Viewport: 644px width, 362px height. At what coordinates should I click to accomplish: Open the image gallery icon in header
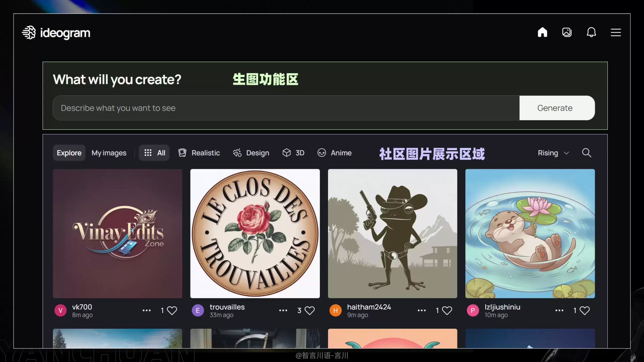[x=567, y=32]
